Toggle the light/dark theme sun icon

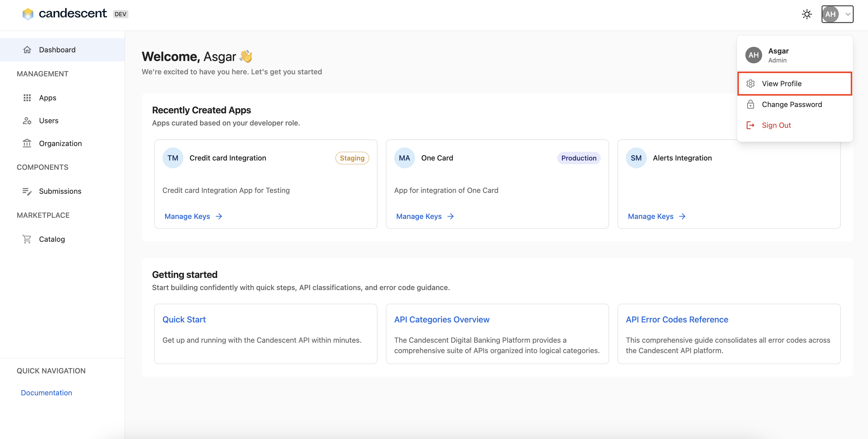807,14
